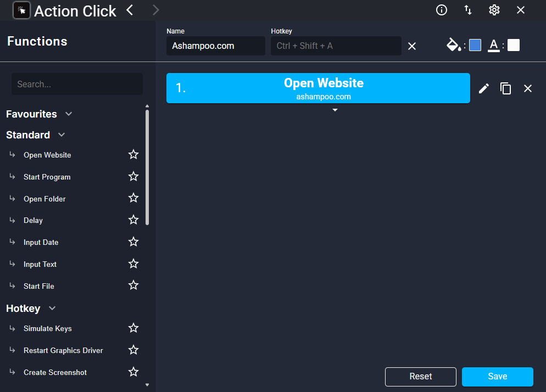Star the Delay function as favourite
Screen dimensions: 546x392
click(x=133, y=220)
